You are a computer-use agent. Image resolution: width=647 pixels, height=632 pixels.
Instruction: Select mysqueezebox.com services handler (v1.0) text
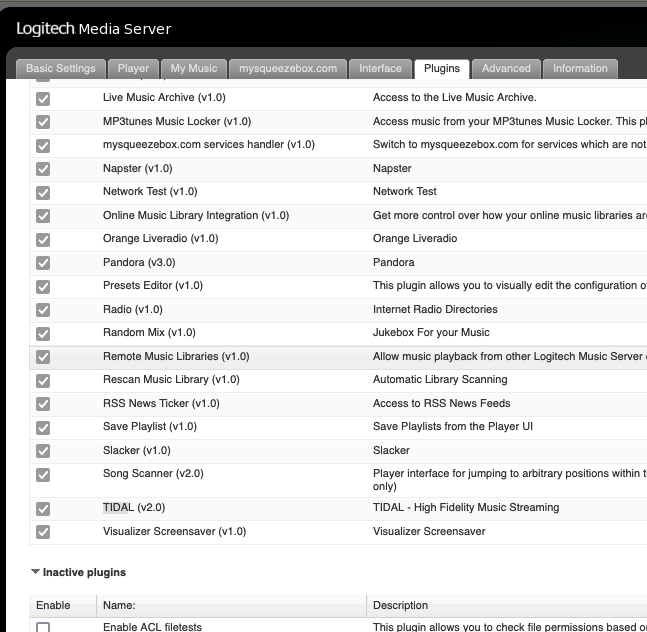(209, 144)
